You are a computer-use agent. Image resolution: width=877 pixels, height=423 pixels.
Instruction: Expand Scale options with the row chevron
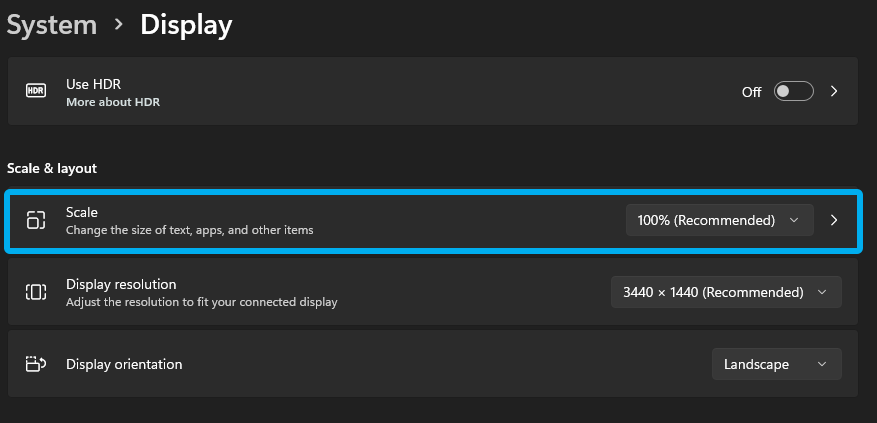pos(835,220)
